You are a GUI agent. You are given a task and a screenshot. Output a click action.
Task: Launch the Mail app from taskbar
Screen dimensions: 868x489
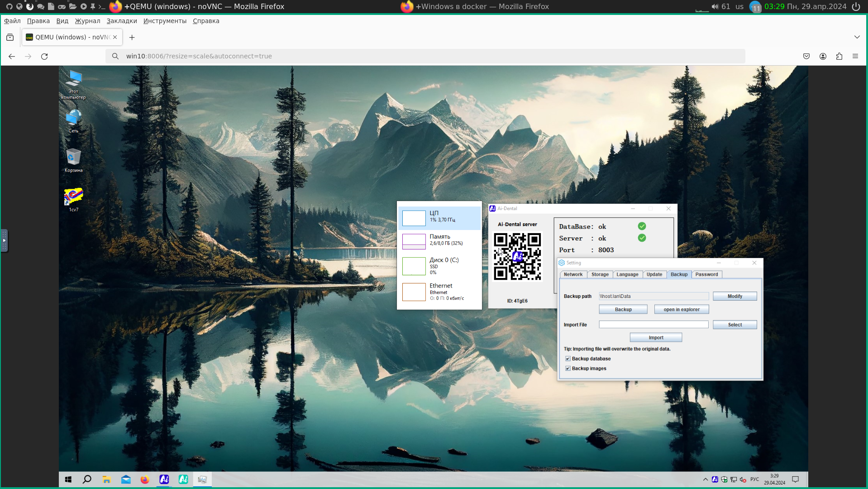coord(126,479)
